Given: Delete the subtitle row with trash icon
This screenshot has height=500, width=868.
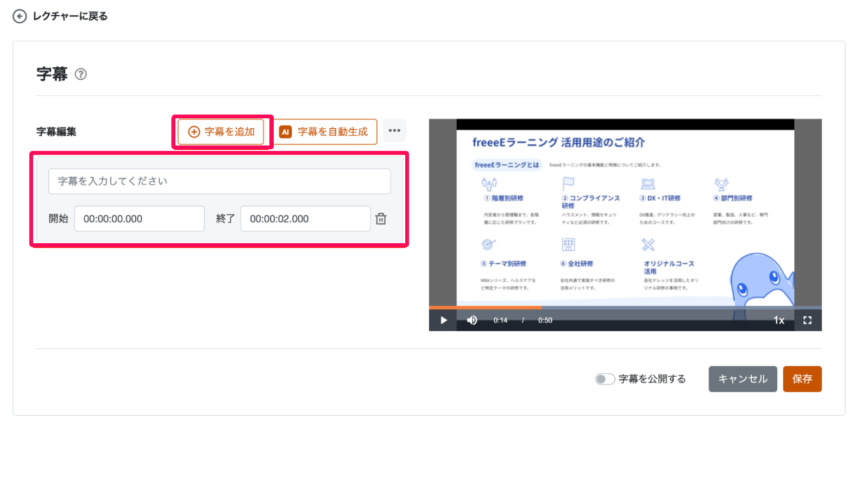Looking at the screenshot, I should [x=381, y=219].
